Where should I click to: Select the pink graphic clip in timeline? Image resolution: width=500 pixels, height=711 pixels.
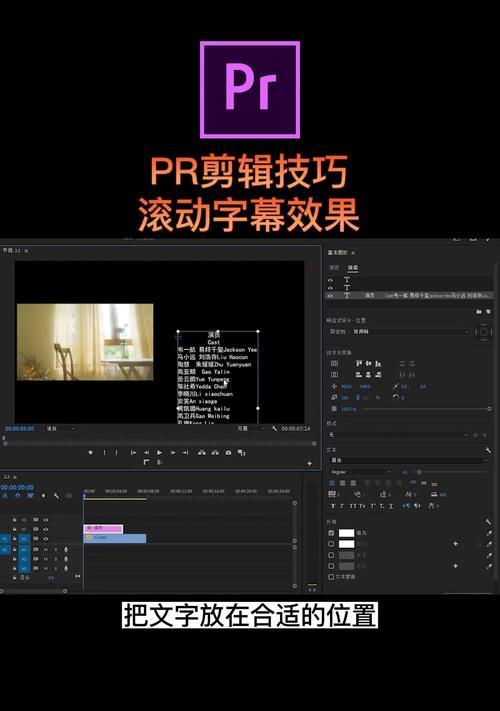pos(103,528)
